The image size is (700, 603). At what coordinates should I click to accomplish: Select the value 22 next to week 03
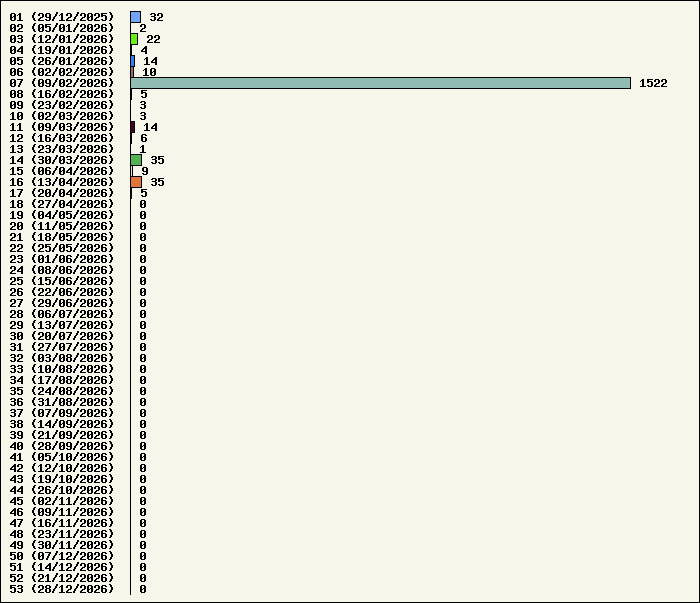click(153, 39)
